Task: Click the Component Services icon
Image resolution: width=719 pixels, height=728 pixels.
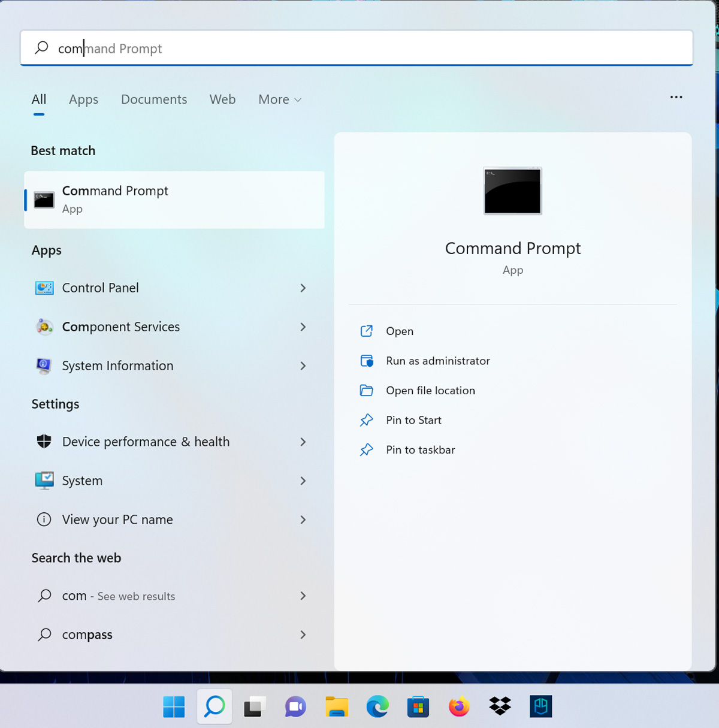Action: (44, 327)
